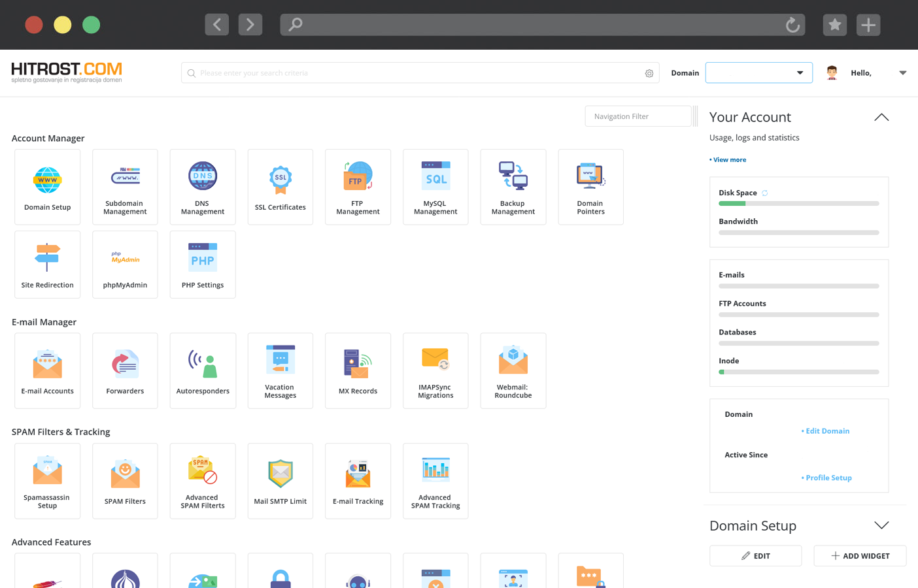Open FTP Management
Viewport: 918px width, 588px height.
[358, 187]
